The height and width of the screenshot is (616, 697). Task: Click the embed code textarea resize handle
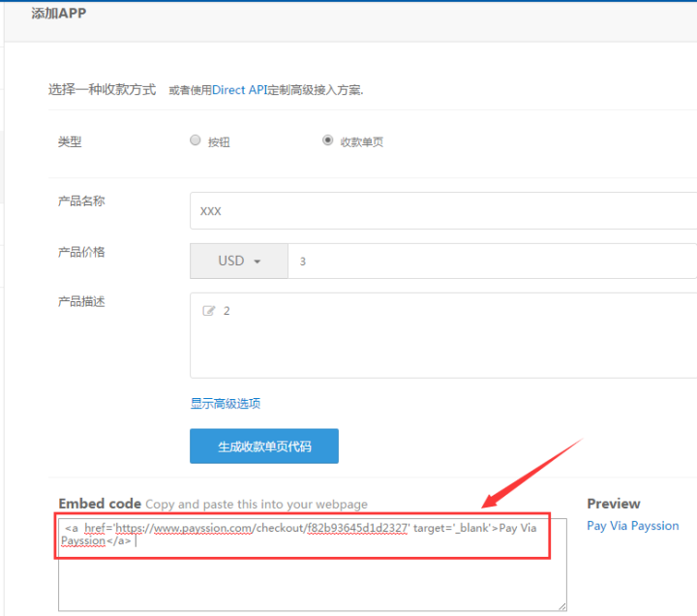[x=562, y=606]
